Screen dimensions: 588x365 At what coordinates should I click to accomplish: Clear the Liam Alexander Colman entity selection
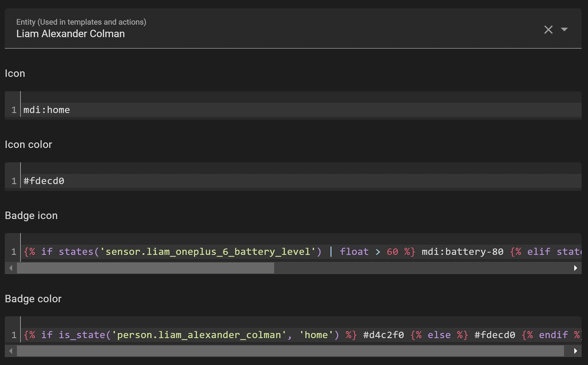[x=548, y=29]
